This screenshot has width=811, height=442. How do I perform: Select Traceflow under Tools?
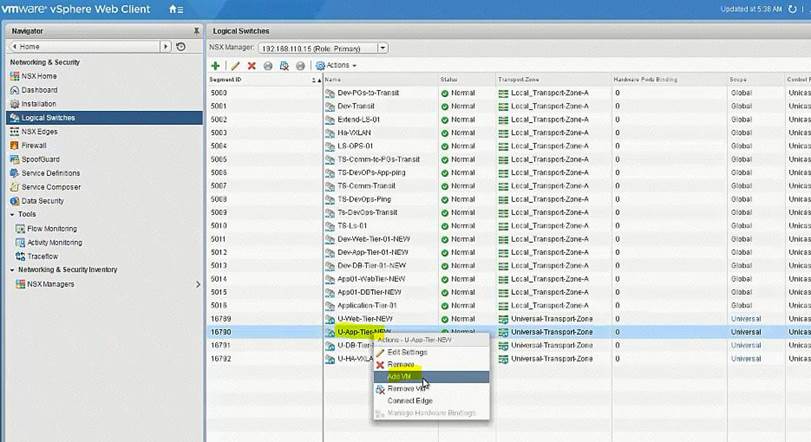[x=42, y=256]
